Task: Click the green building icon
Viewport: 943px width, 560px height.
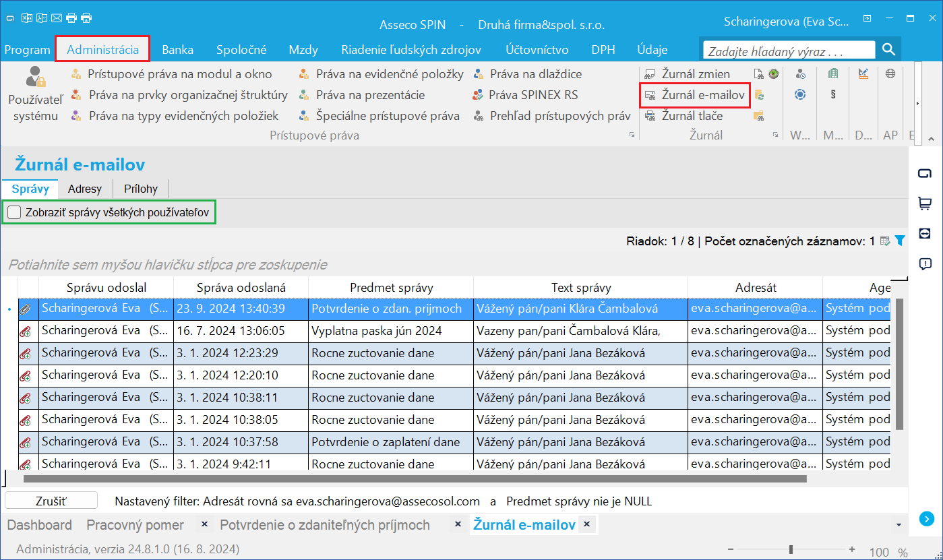Action: tap(834, 74)
